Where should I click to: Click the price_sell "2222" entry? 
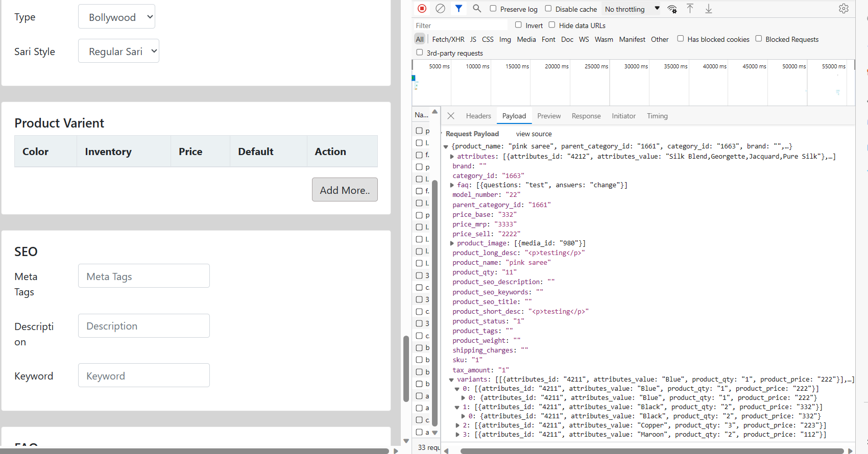click(x=486, y=234)
